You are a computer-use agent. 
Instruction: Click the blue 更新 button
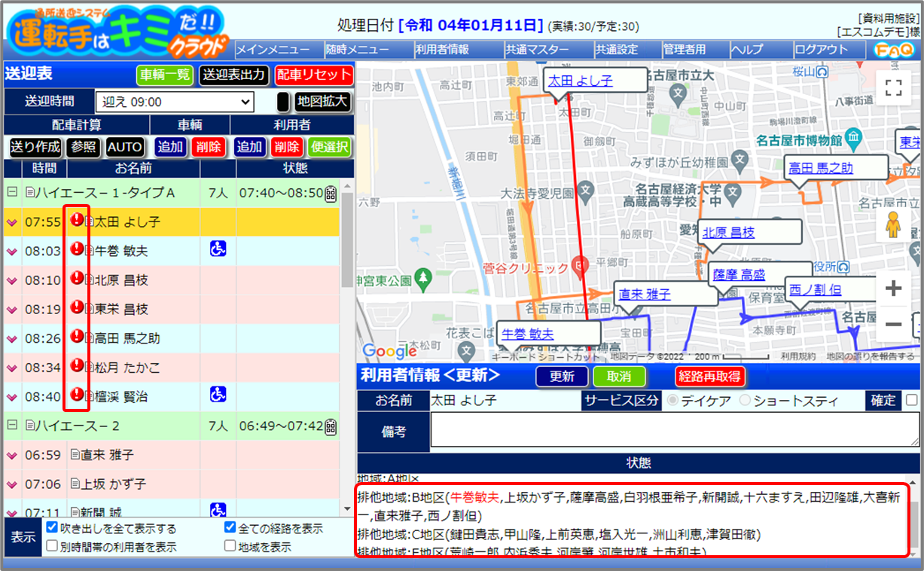[x=562, y=376]
